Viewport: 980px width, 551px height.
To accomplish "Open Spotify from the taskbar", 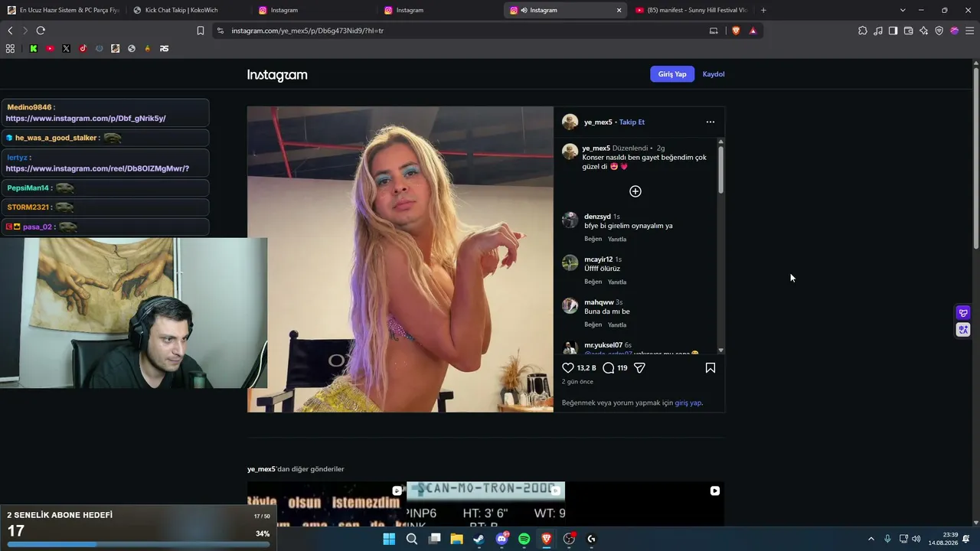I will [x=524, y=539].
